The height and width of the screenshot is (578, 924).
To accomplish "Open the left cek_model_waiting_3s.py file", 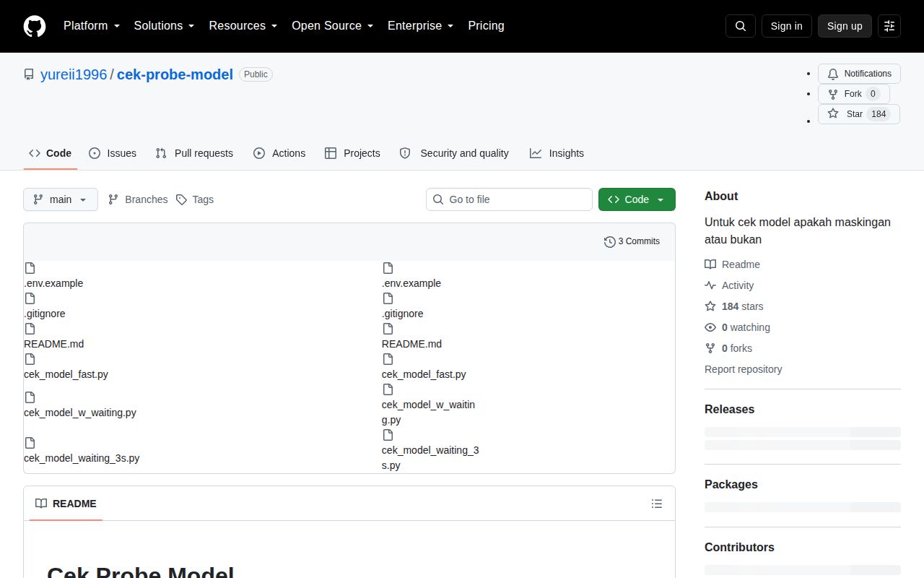I will (82, 458).
